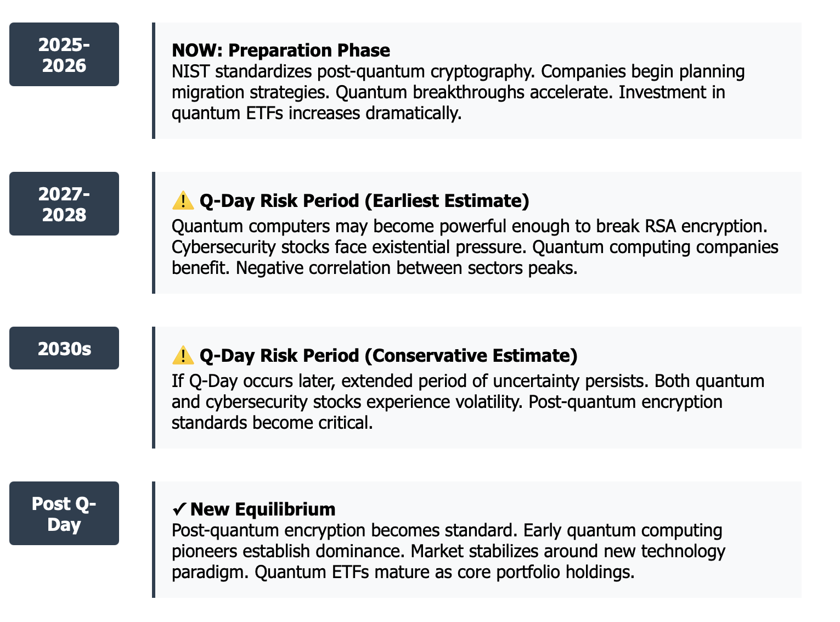Image resolution: width=840 pixels, height=622 pixels.
Task: Click the dark left border of New Equilibrium card
Action: coord(154,540)
